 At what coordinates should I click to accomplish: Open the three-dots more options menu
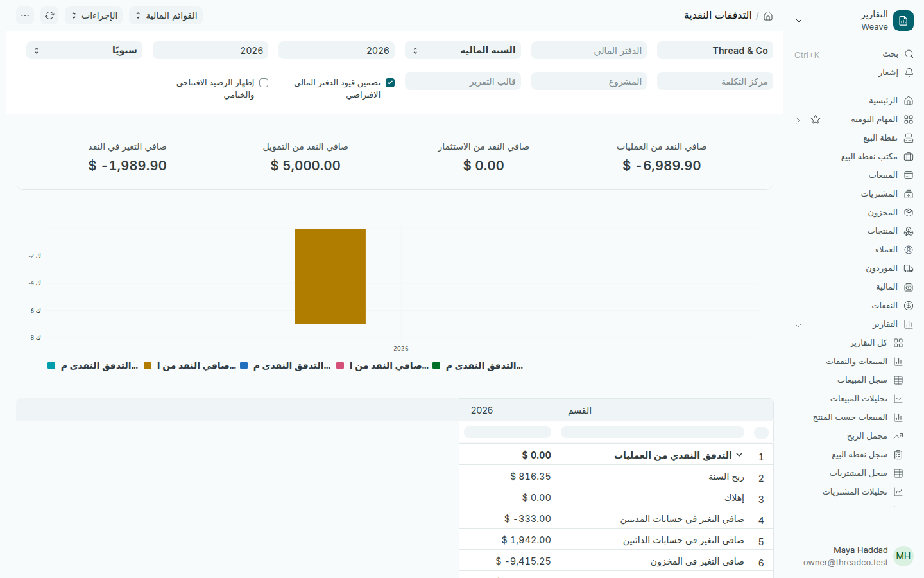(25, 15)
